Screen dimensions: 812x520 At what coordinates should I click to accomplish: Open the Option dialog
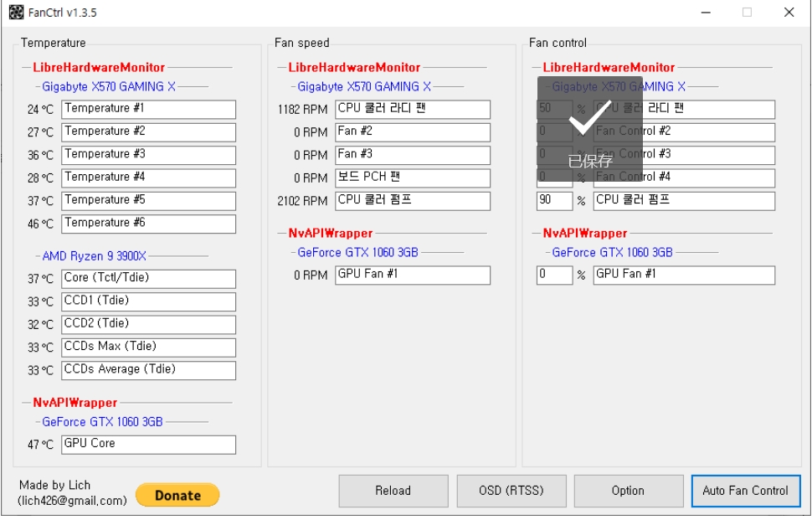tap(628, 491)
